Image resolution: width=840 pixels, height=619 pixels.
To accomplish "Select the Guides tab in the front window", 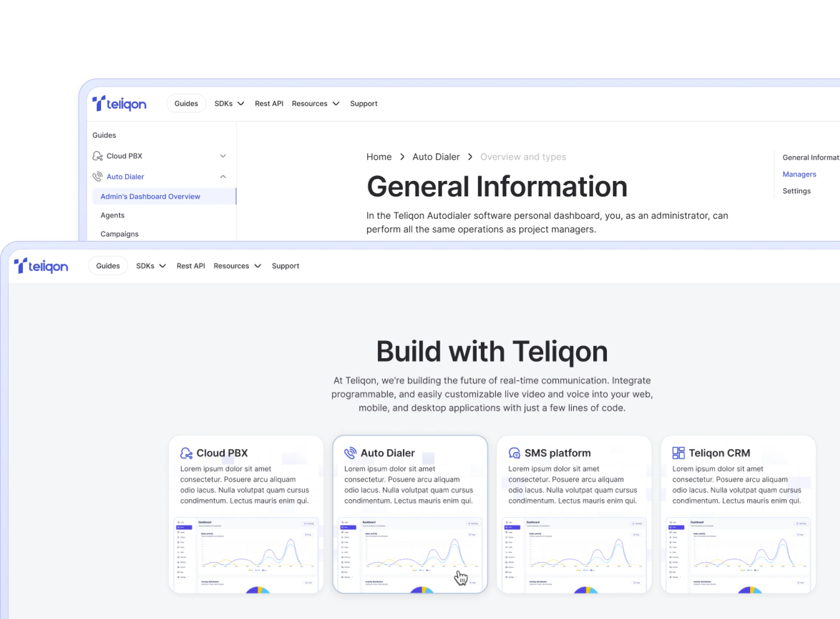I will (x=108, y=266).
